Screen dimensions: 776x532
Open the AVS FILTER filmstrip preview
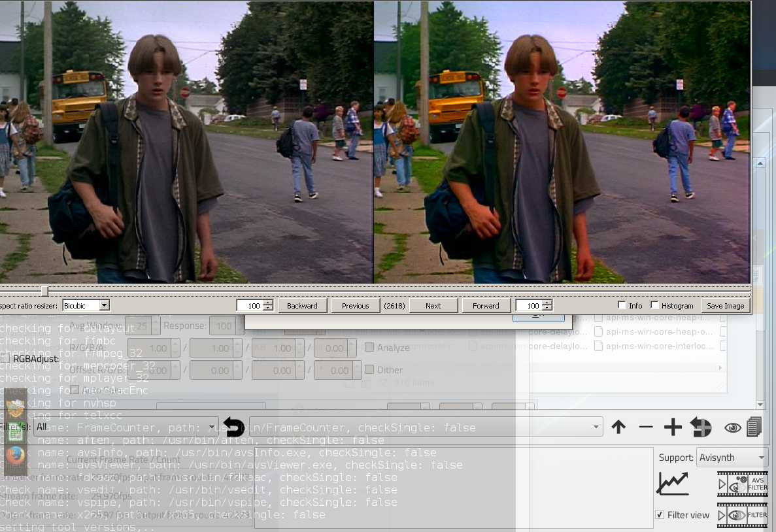(742, 484)
